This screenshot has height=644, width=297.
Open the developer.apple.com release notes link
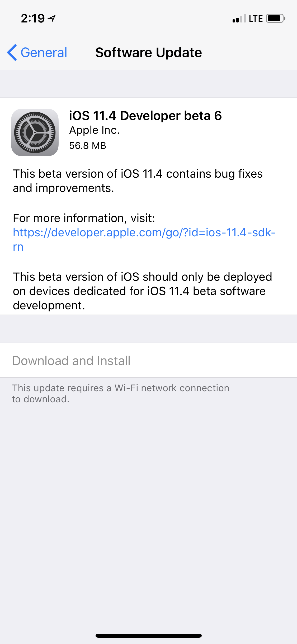144,240
